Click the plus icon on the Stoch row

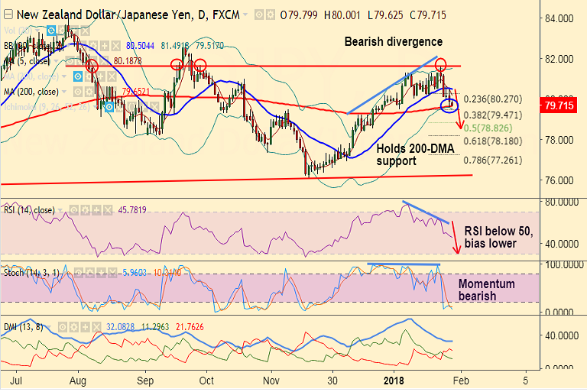[101, 273]
